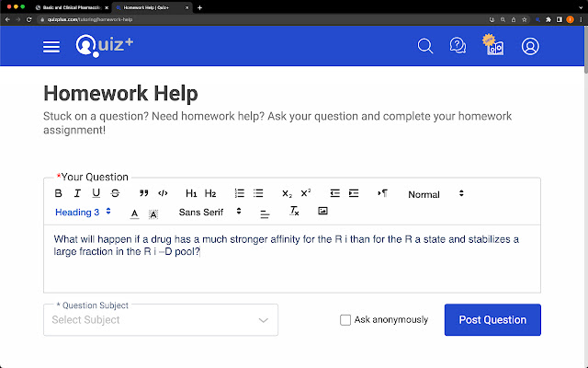Open the Chrome profile avatar
588x368 pixels.
pyautogui.click(x=570, y=19)
